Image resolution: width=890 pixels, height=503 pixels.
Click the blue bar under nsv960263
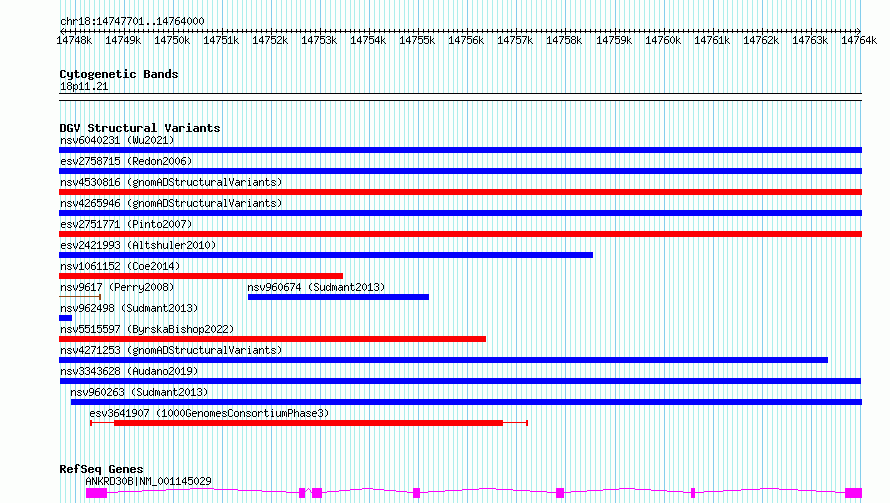pyautogui.click(x=467, y=402)
